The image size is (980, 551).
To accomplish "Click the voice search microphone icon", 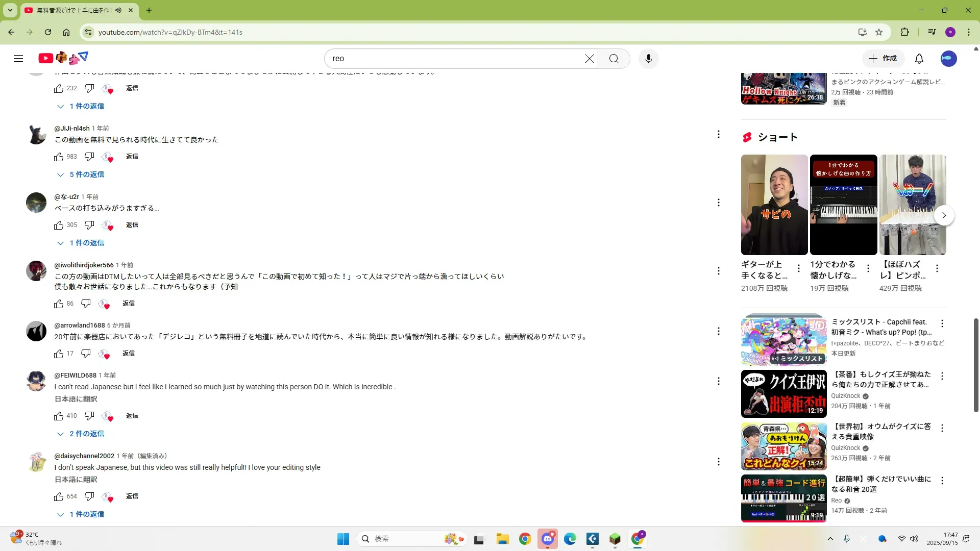I will point(648,59).
